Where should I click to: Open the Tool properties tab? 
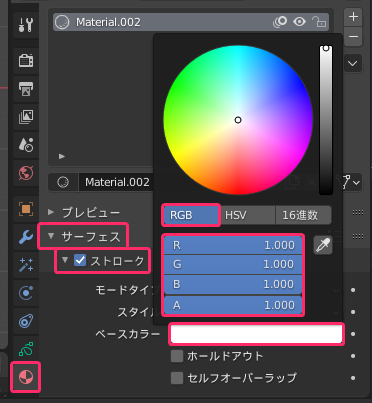point(26,25)
